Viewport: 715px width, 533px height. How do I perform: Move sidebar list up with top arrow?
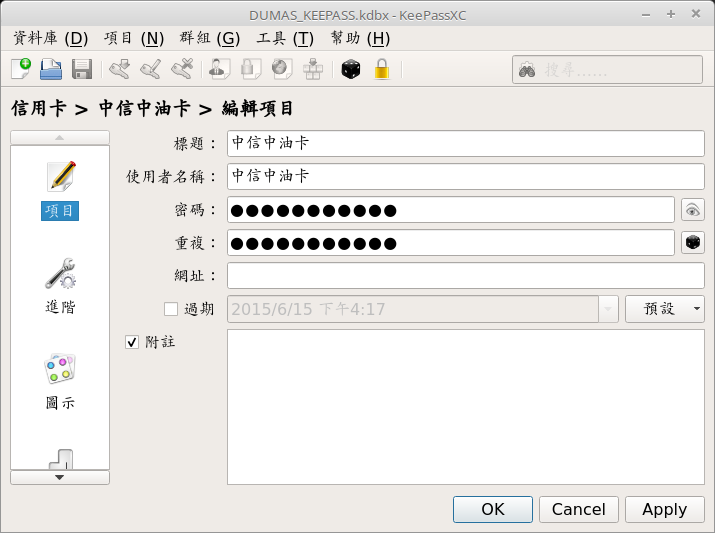pyautogui.click(x=60, y=137)
